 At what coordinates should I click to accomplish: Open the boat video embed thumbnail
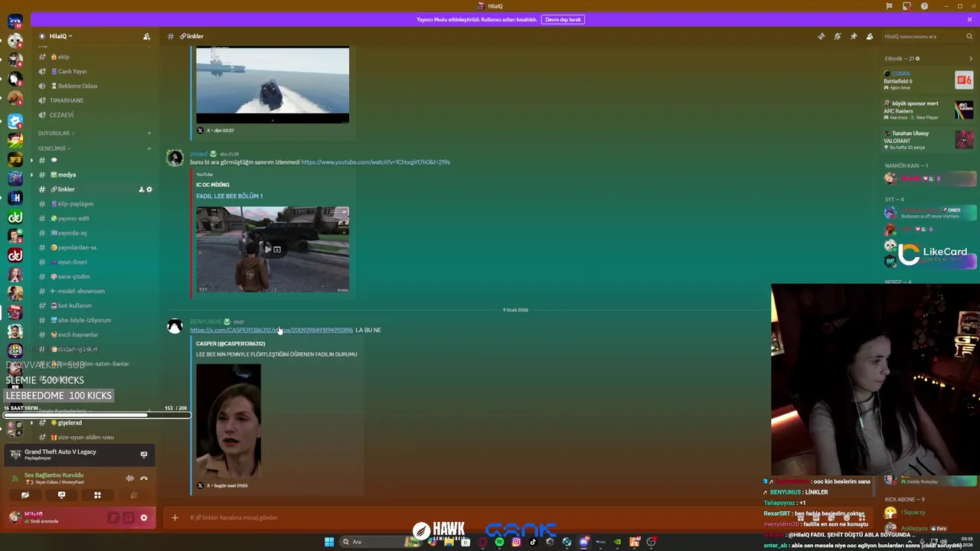coord(273,84)
